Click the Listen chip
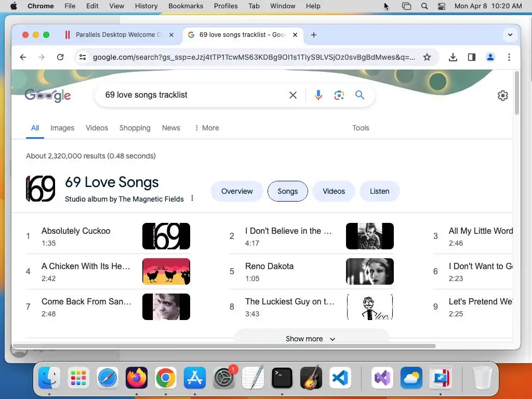The height and width of the screenshot is (399, 532). pos(379,191)
